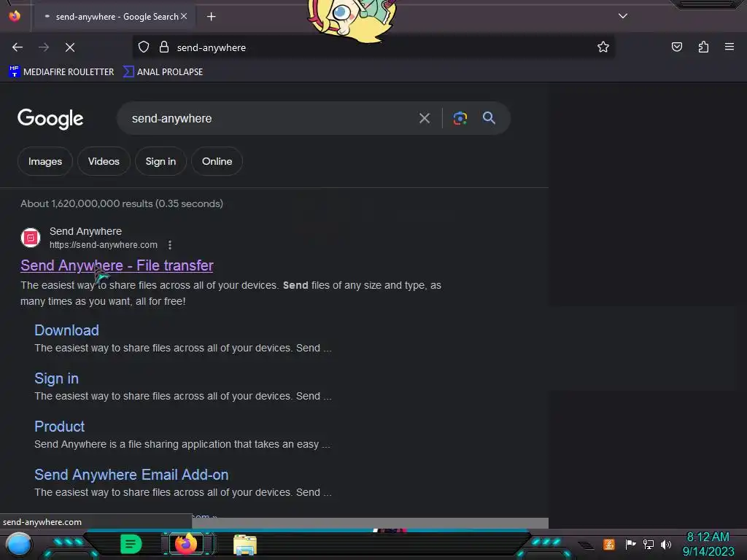This screenshot has height=560, width=747.
Task: Open a new tab with plus
Action: point(211,17)
